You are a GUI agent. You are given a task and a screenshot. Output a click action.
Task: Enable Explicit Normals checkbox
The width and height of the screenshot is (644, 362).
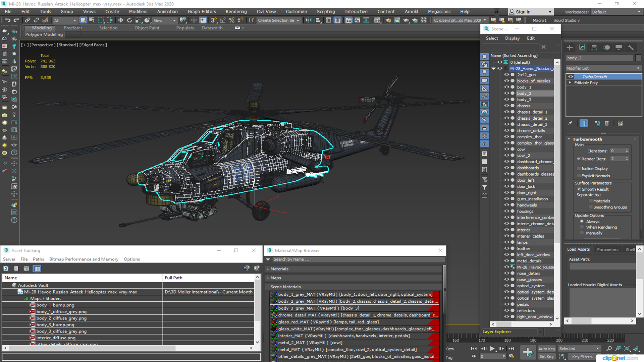point(579,176)
